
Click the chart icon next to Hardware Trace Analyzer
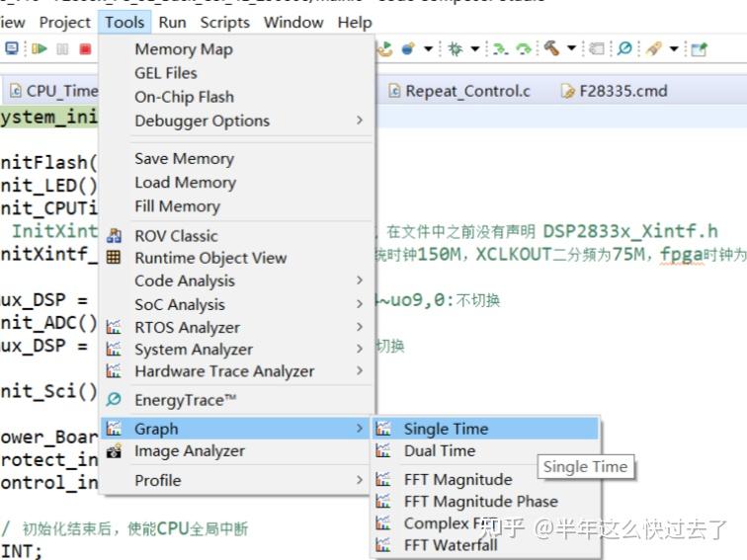(114, 370)
